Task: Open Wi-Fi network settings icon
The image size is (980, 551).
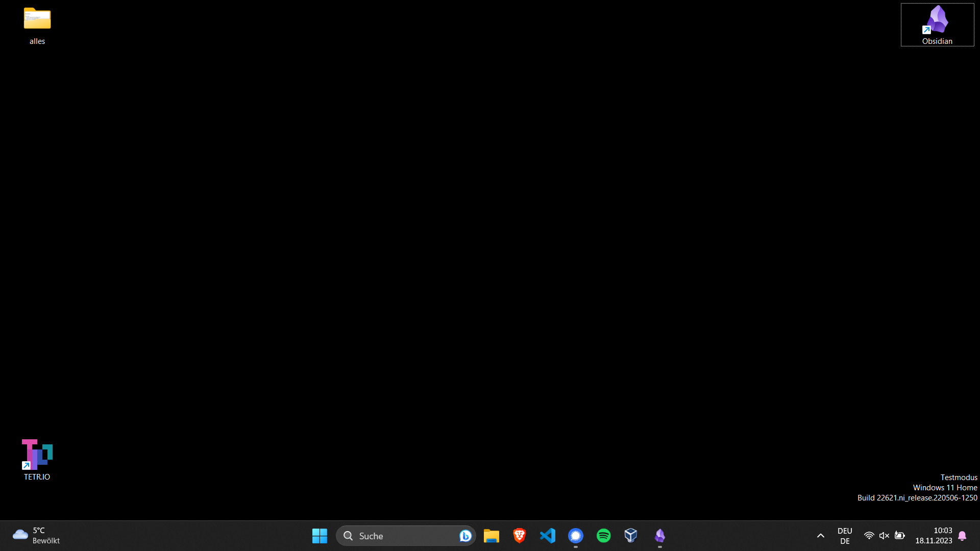Action: tap(869, 536)
